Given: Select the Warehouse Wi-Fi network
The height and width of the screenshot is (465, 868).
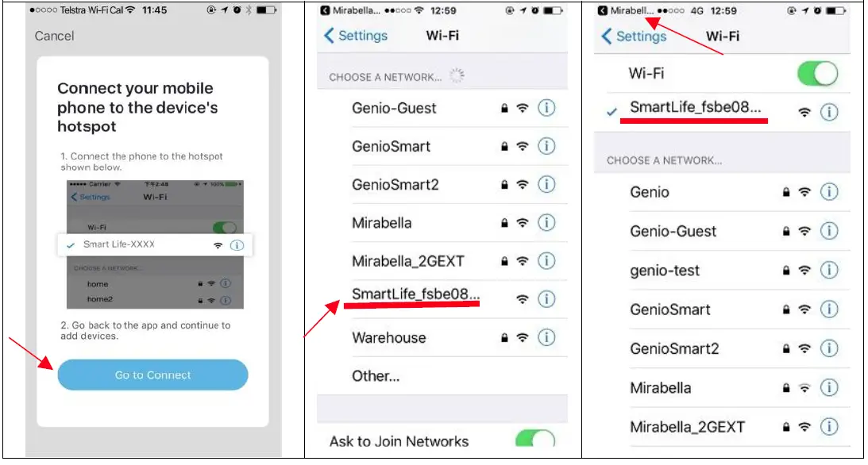Looking at the screenshot, I should 443,337.
